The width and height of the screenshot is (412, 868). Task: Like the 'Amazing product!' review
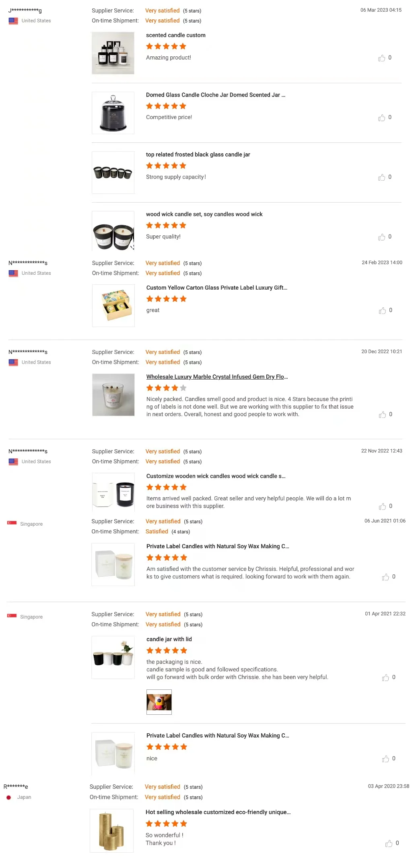pos(381,58)
